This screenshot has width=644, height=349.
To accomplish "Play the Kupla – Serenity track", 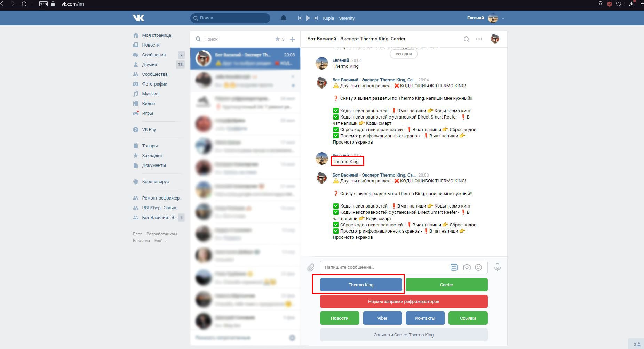I will 308,18.
